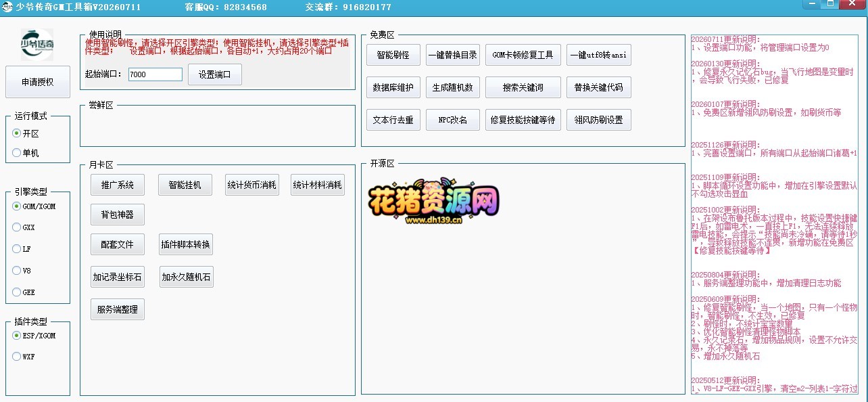
Task: Open 配套文件
Action: (x=118, y=244)
